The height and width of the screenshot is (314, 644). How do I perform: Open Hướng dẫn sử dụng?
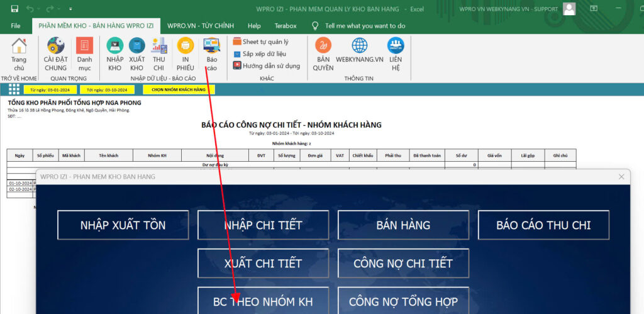point(266,66)
